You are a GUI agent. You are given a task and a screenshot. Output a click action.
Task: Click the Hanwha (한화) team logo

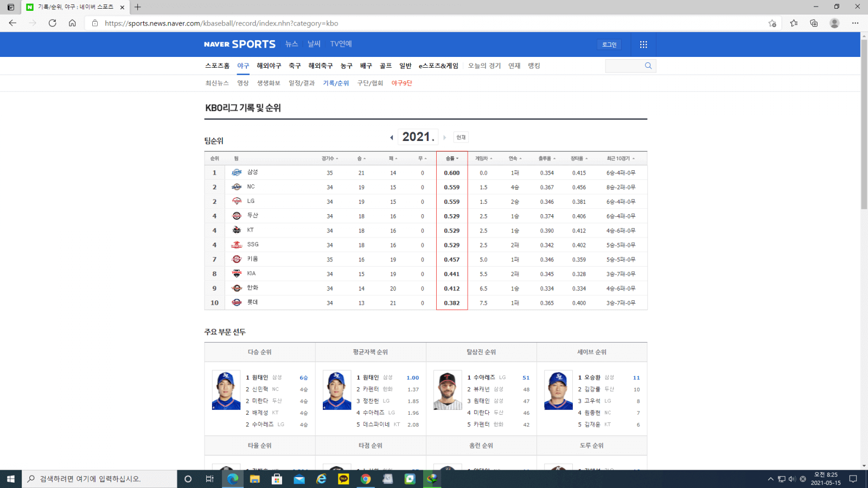(x=237, y=288)
